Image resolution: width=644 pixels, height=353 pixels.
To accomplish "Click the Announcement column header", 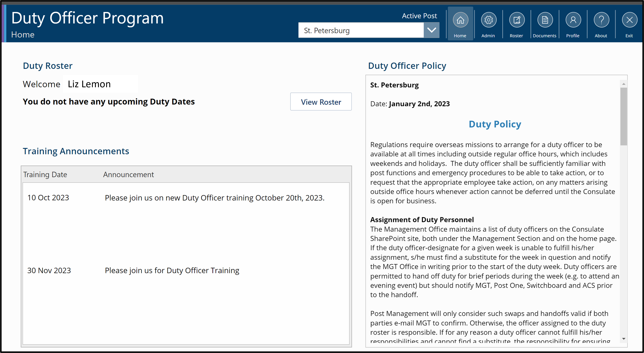I will click(x=128, y=175).
